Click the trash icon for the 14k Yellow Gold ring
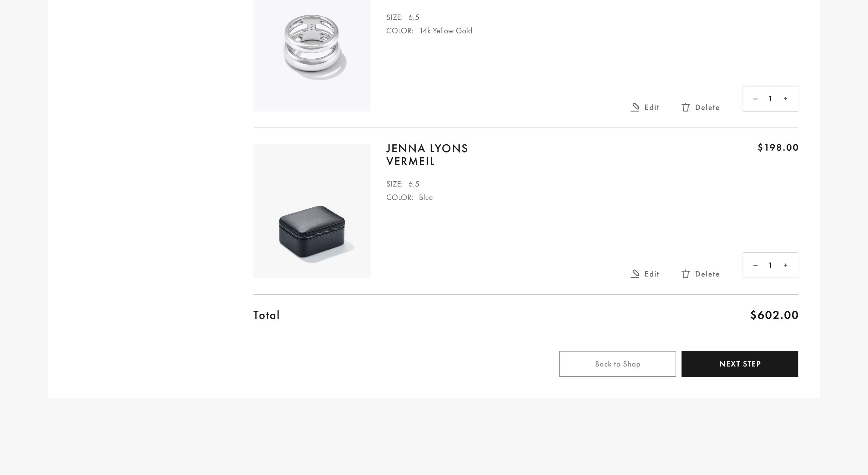Screen dimensions: 868x475 (x=685, y=108)
